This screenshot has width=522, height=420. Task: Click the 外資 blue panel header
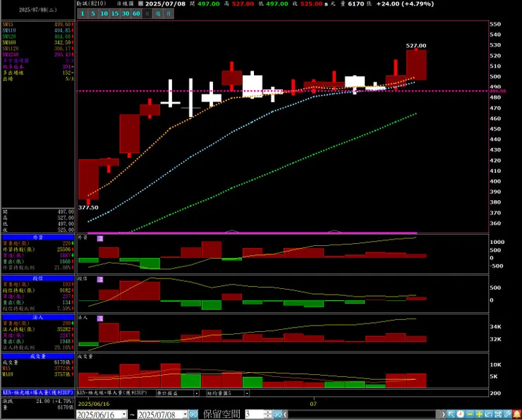[38, 237]
